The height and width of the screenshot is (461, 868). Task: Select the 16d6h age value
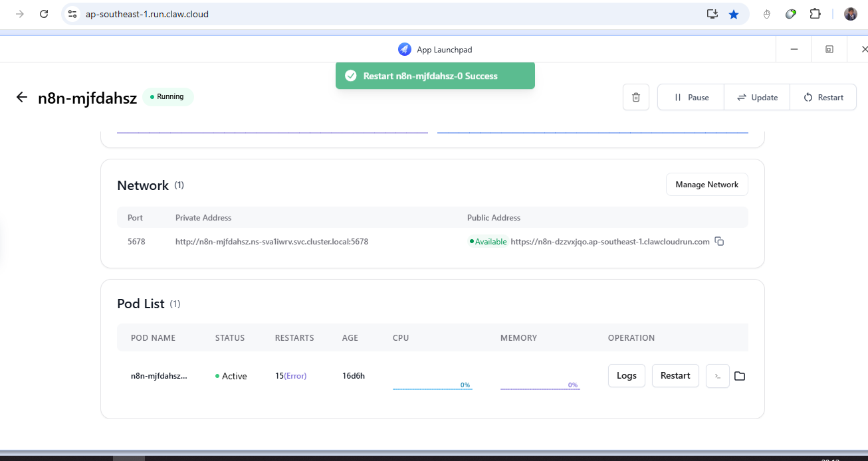(x=354, y=376)
